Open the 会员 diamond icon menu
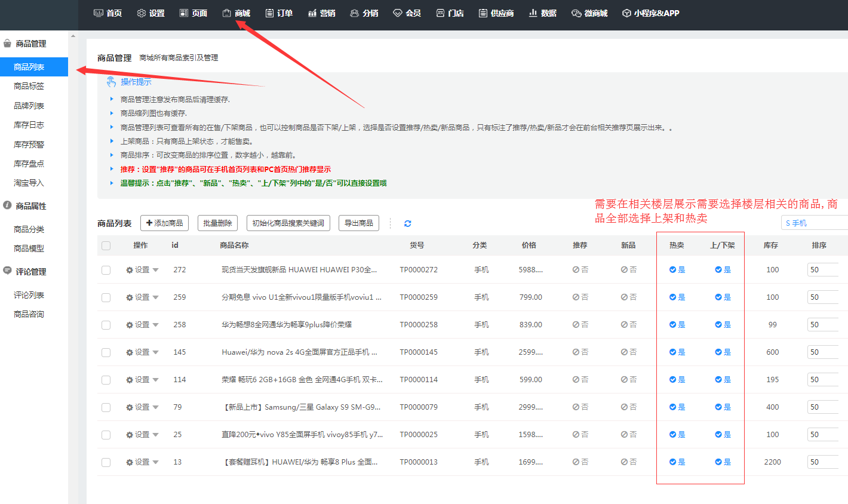The height and width of the screenshot is (504, 848). point(398,13)
